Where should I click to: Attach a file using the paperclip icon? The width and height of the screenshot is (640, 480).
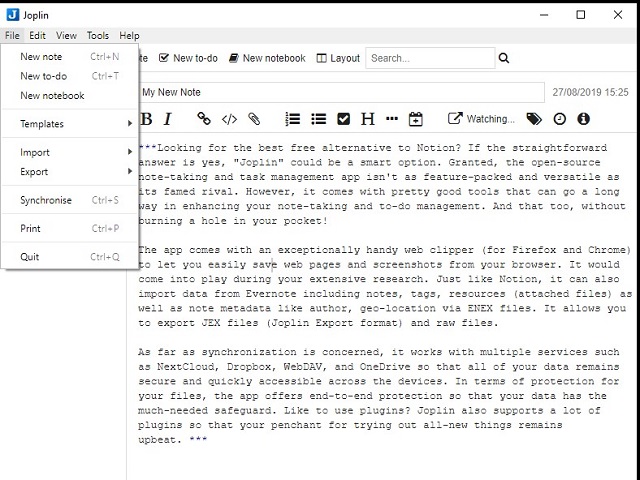click(x=255, y=119)
